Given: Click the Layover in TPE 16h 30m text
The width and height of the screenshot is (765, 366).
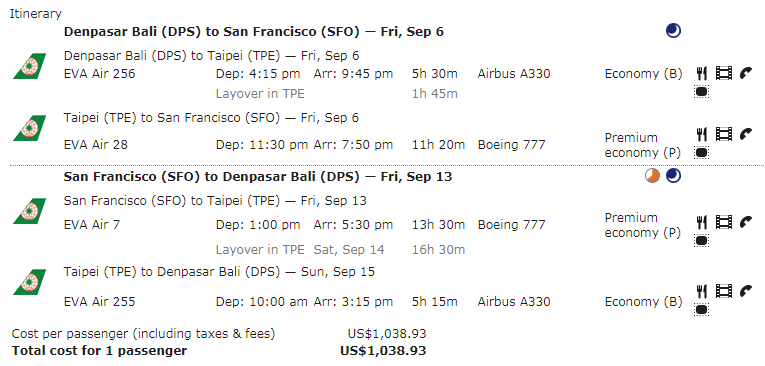Looking at the screenshot, I should click(341, 250).
